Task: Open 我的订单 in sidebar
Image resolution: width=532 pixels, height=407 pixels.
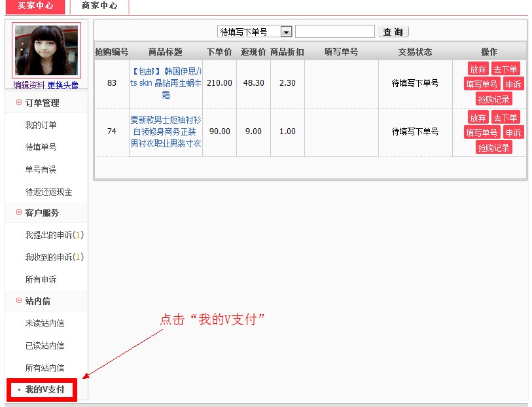Action: pyautogui.click(x=41, y=125)
